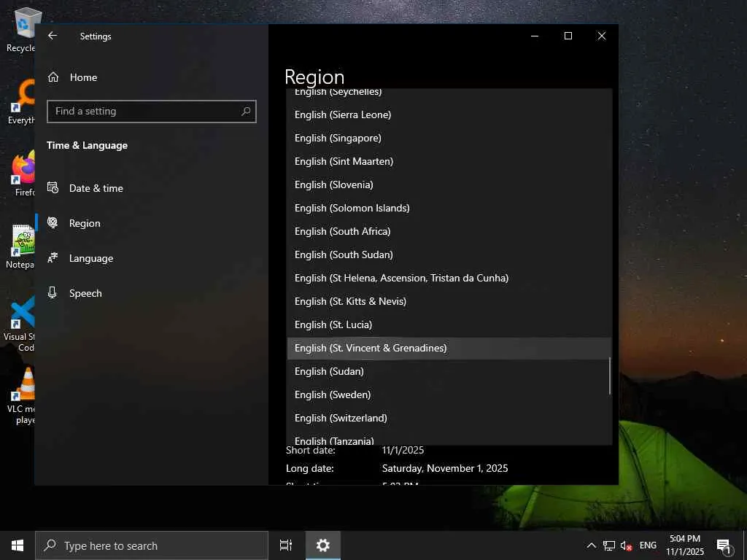
Task: Maximize the Settings window
Action: point(568,36)
